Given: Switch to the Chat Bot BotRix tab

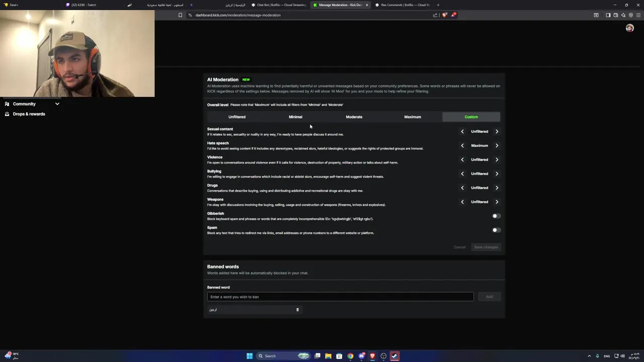Looking at the screenshot, I should click(x=278, y=5).
